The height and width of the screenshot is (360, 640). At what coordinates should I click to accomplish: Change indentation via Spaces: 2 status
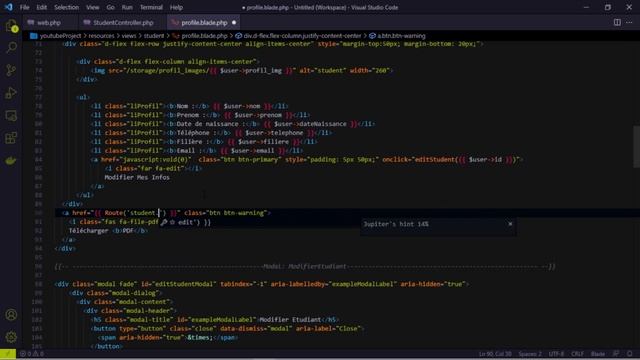pyautogui.click(x=530, y=354)
